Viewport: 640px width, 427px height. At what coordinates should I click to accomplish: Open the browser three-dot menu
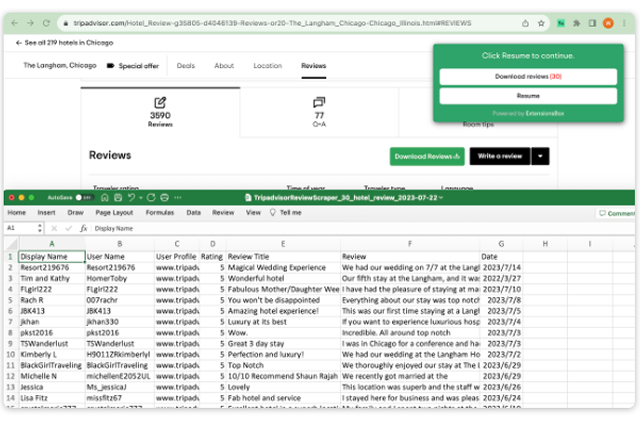point(624,23)
